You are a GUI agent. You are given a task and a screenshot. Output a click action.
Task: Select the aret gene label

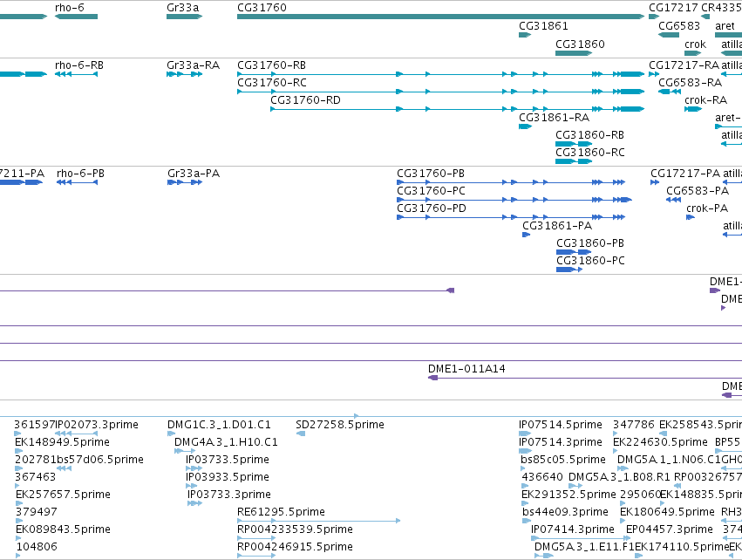[x=725, y=25]
